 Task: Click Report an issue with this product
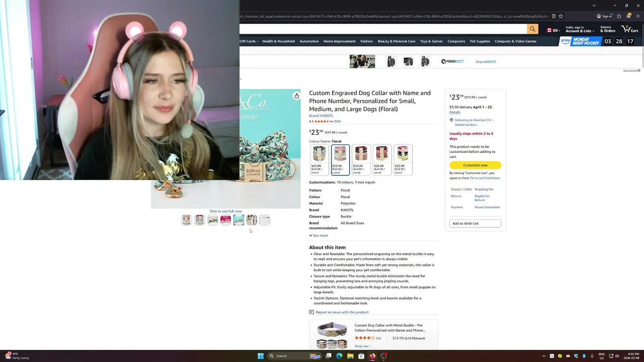342,312
